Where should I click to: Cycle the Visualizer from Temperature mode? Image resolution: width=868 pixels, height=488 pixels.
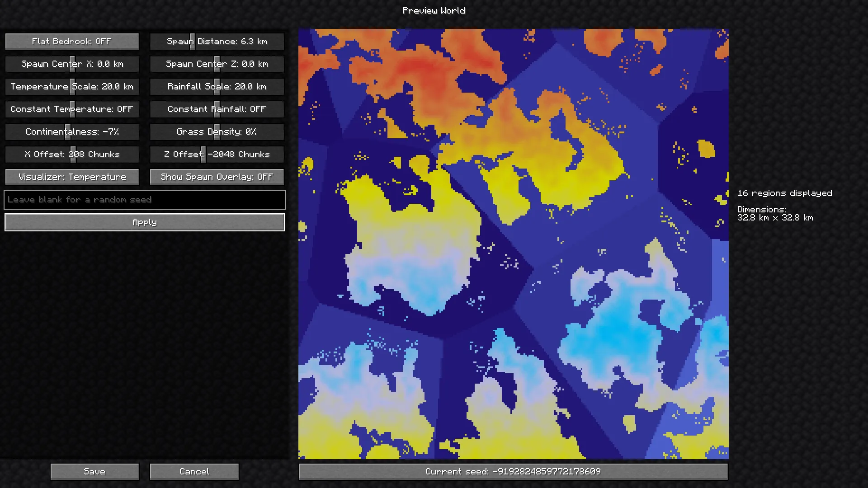[x=72, y=177]
